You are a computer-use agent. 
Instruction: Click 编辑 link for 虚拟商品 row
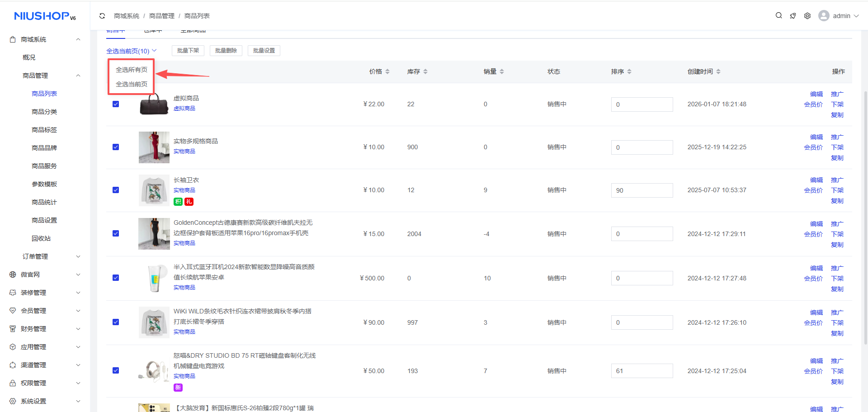816,94
